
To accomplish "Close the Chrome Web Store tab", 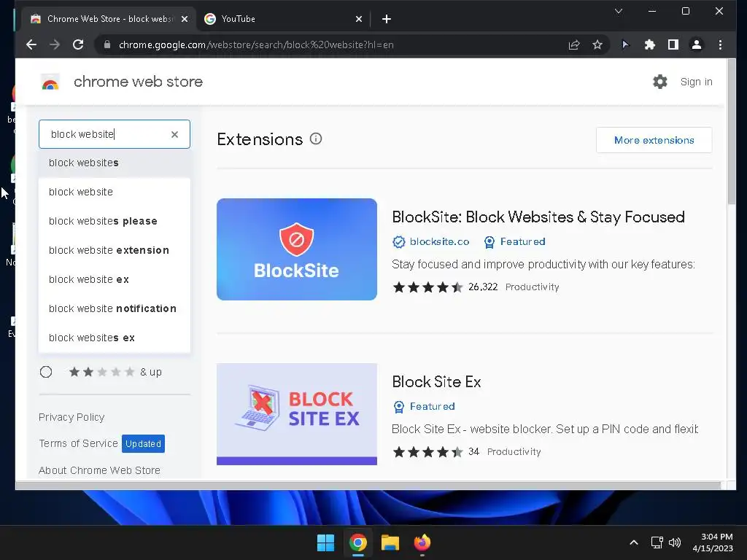I will tap(185, 19).
